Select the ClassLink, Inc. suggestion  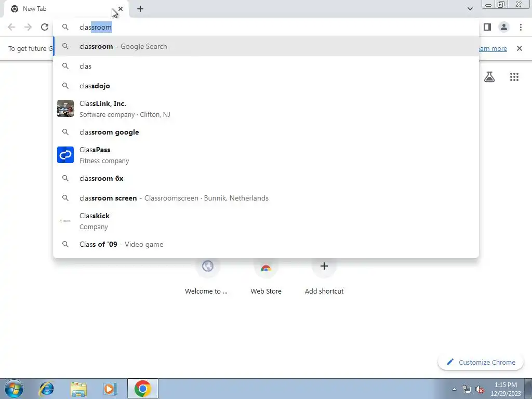pos(266,109)
